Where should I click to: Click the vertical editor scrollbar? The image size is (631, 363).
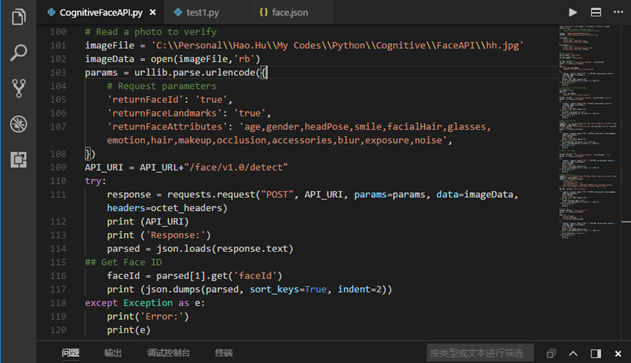point(626,182)
